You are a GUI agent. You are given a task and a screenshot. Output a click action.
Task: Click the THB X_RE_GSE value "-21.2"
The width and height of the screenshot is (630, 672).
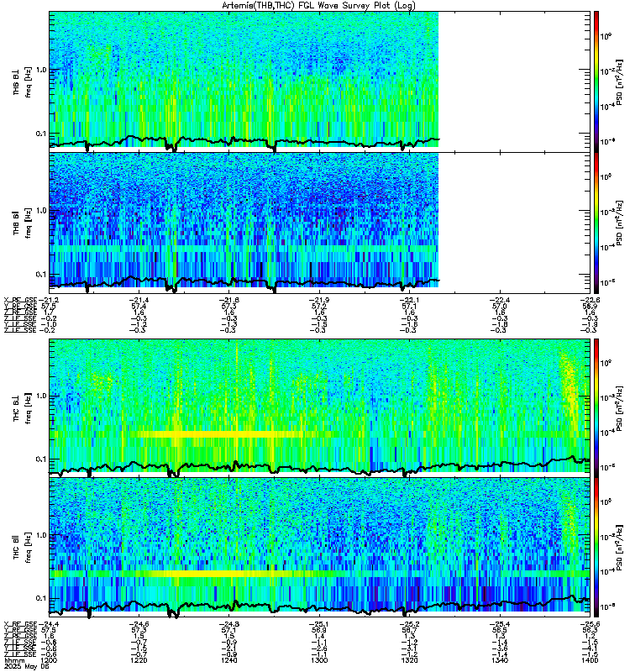click(x=48, y=300)
